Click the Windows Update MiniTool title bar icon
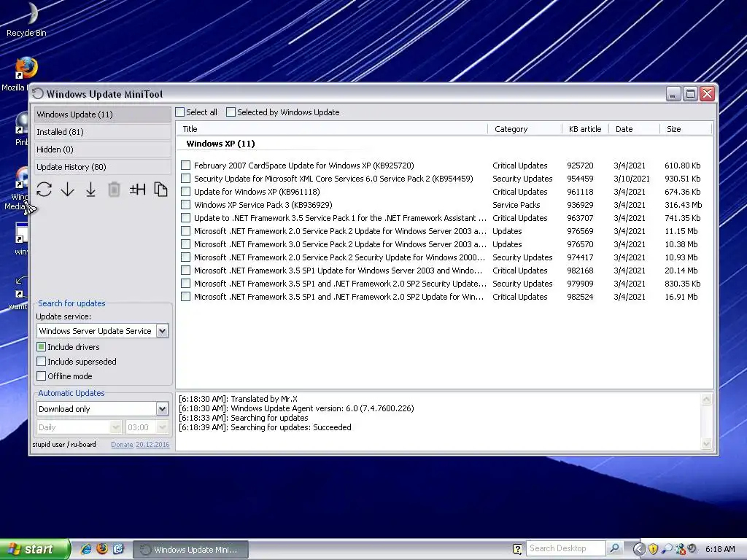The height and width of the screenshot is (560, 747). (38, 94)
